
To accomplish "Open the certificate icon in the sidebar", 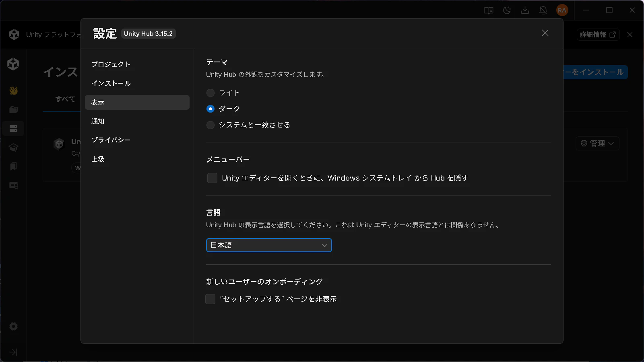I will point(13,185).
